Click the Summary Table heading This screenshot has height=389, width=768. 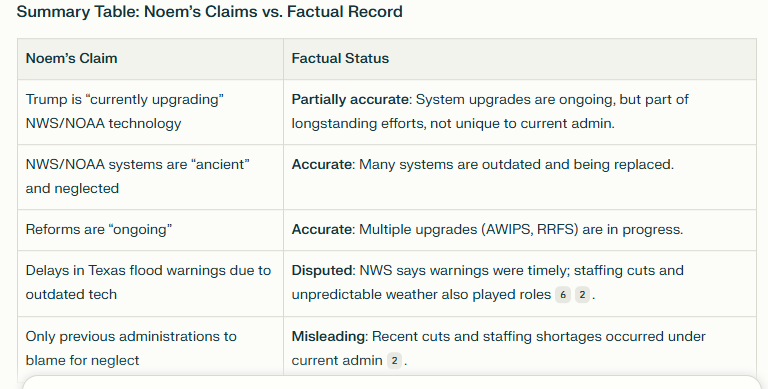click(x=210, y=11)
